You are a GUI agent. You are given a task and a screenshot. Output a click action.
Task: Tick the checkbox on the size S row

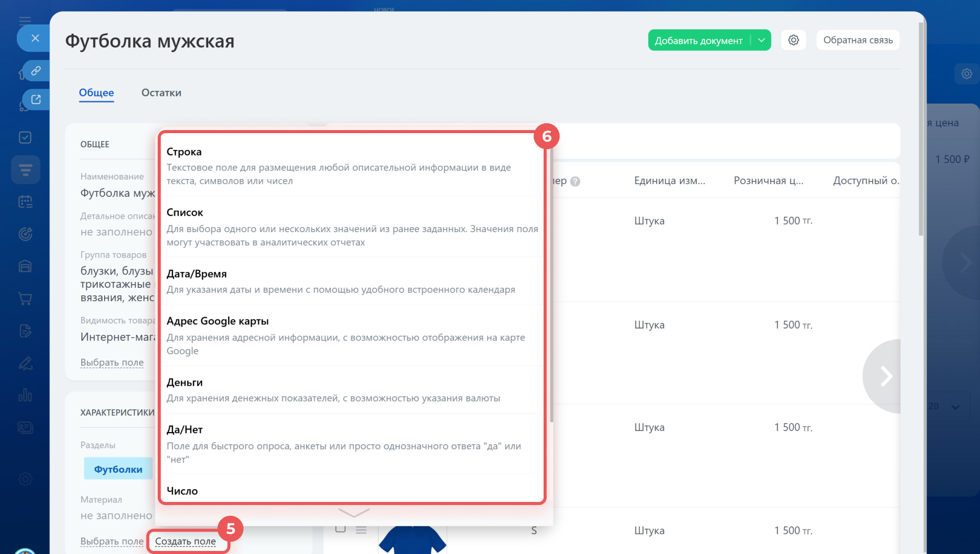pyautogui.click(x=340, y=528)
